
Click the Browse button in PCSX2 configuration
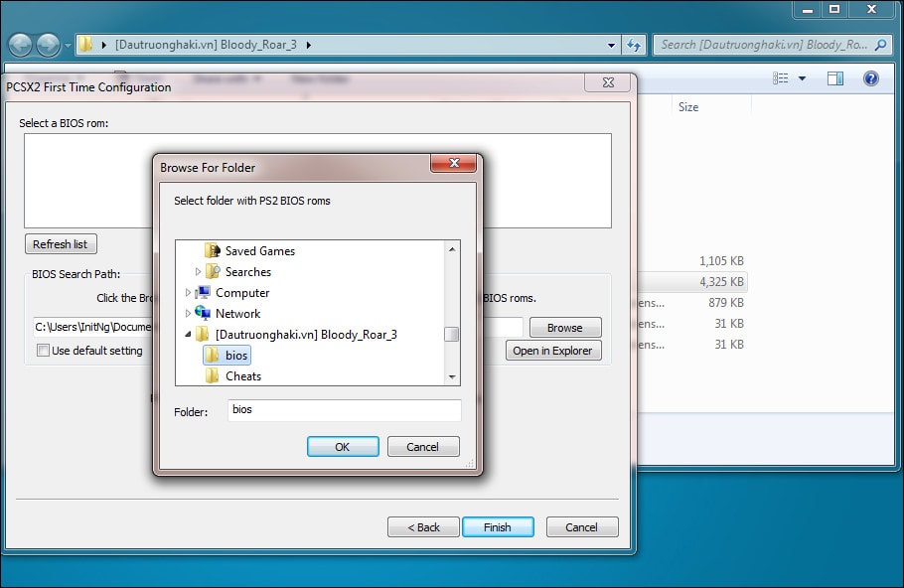pyautogui.click(x=565, y=328)
